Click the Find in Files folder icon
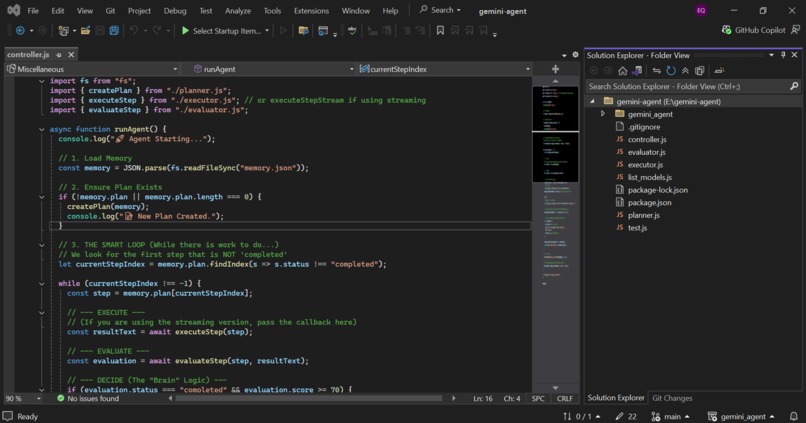This screenshot has width=806, height=423. (303, 31)
